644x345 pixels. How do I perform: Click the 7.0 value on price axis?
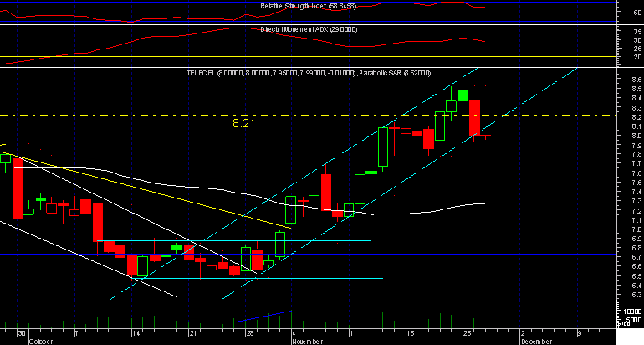coord(637,230)
